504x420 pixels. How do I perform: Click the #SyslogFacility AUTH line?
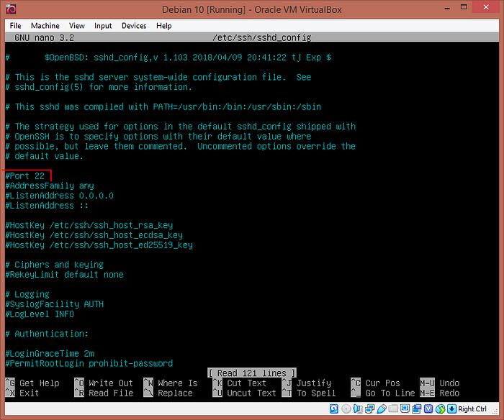point(54,304)
